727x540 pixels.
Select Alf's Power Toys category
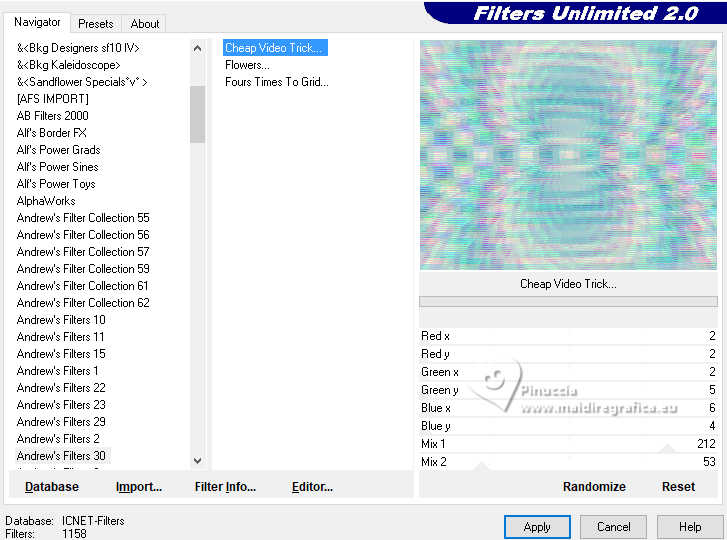coord(56,184)
